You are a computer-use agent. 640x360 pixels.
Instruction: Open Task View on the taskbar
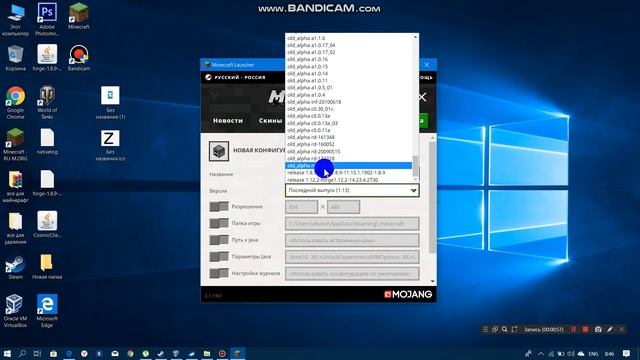[x=37, y=353]
